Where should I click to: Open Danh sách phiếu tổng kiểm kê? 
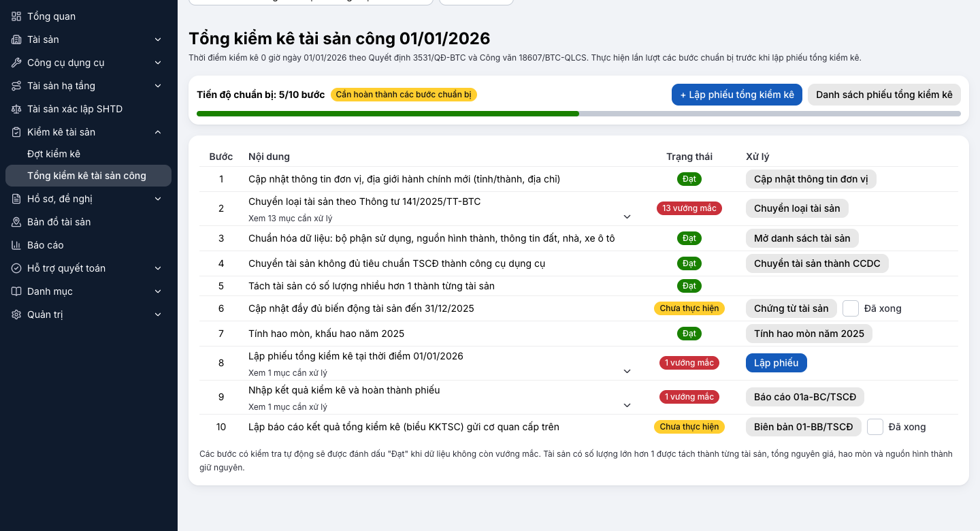click(x=884, y=95)
